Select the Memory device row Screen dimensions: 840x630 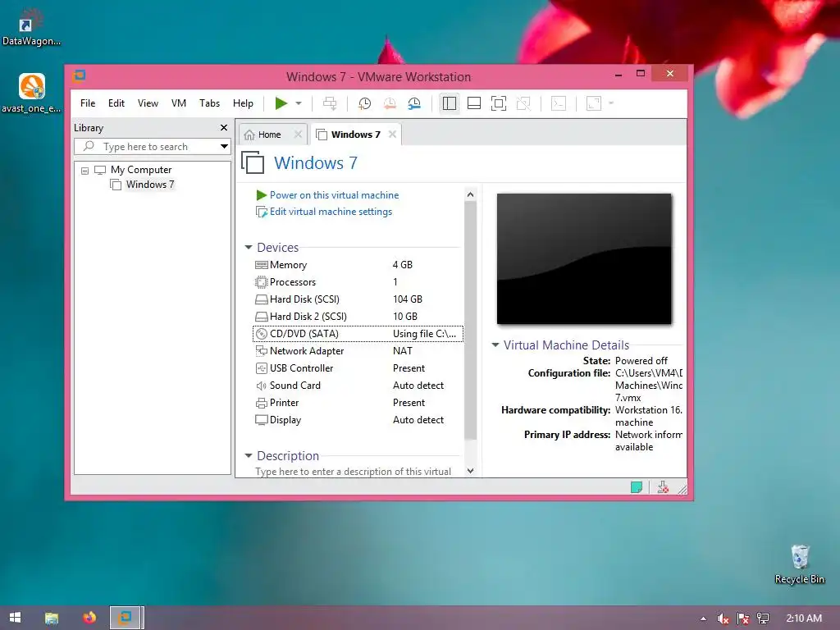coord(358,265)
